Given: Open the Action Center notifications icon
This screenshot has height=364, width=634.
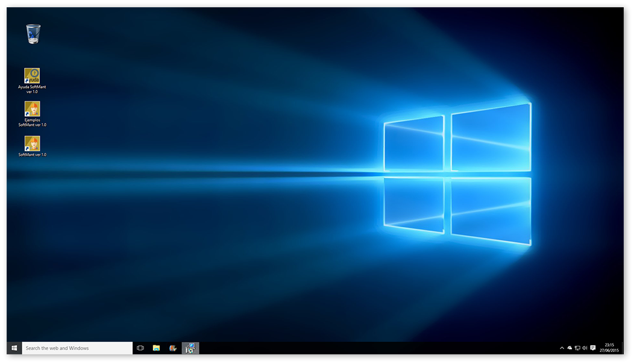Looking at the screenshot, I should click(x=593, y=348).
